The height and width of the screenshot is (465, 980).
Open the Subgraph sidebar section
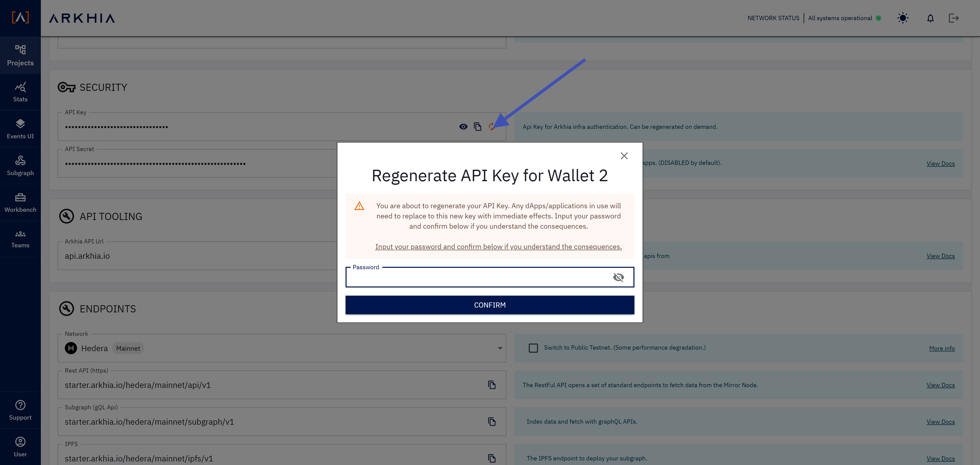[x=20, y=166]
